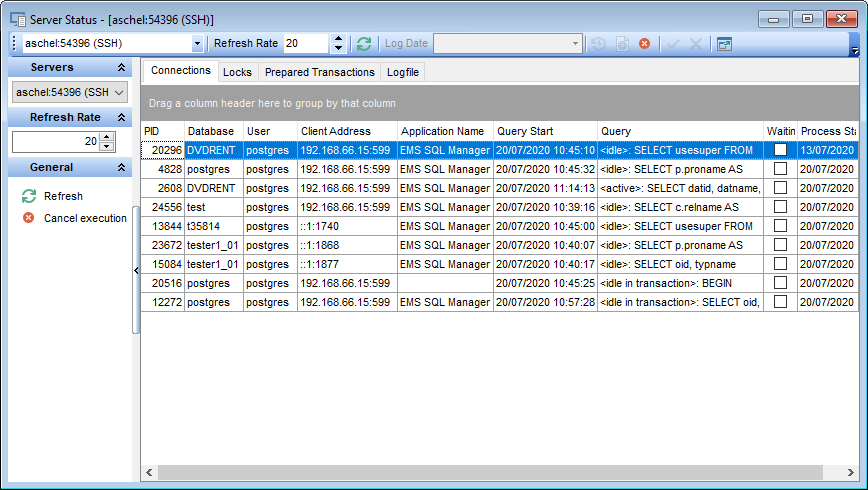This screenshot has width=868, height=490.
Task: Sort by the User column header
Action: pyautogui.click(x=270, y=131)
